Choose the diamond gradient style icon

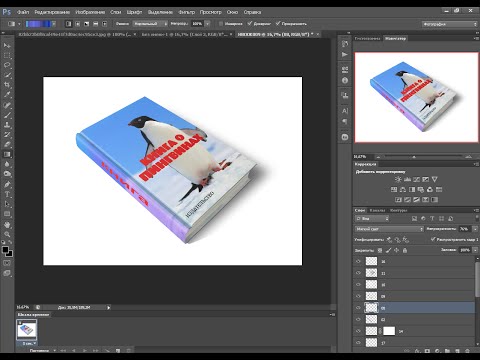pos(104,24)
